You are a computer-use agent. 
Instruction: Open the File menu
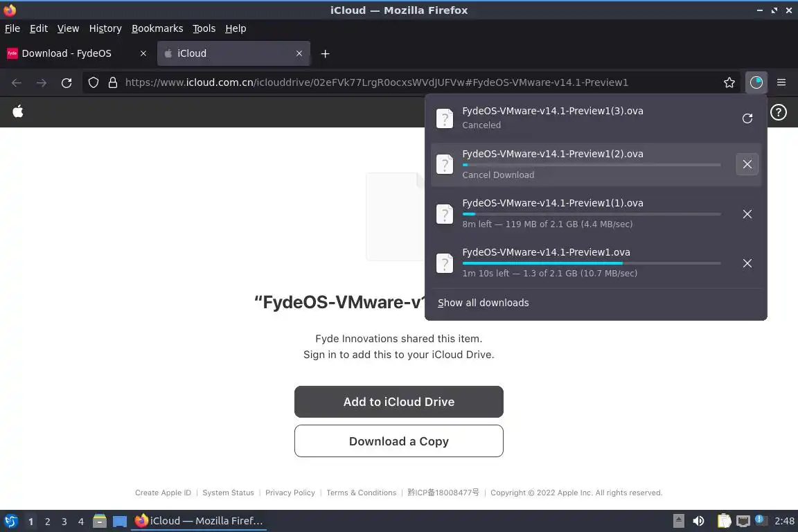tap(12, 28)
